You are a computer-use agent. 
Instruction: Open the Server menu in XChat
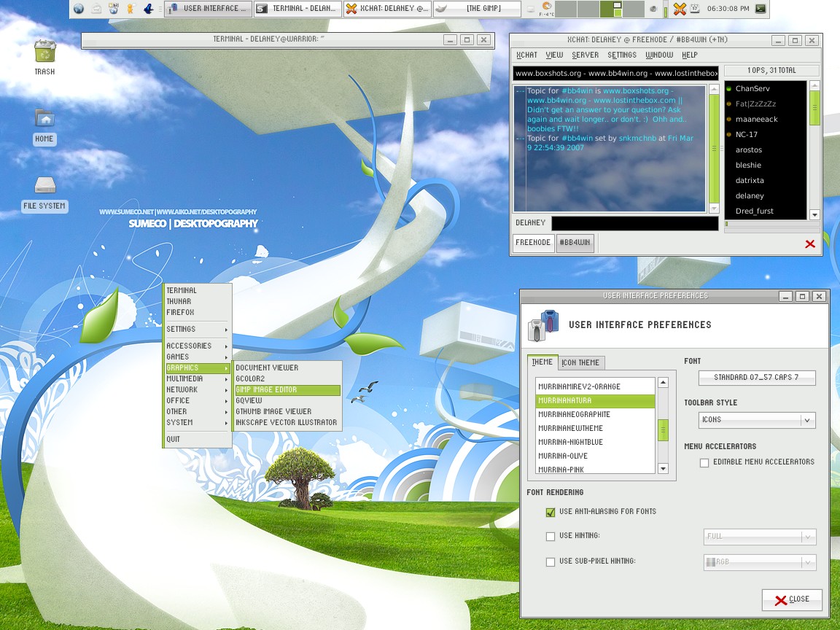point(585,55)
